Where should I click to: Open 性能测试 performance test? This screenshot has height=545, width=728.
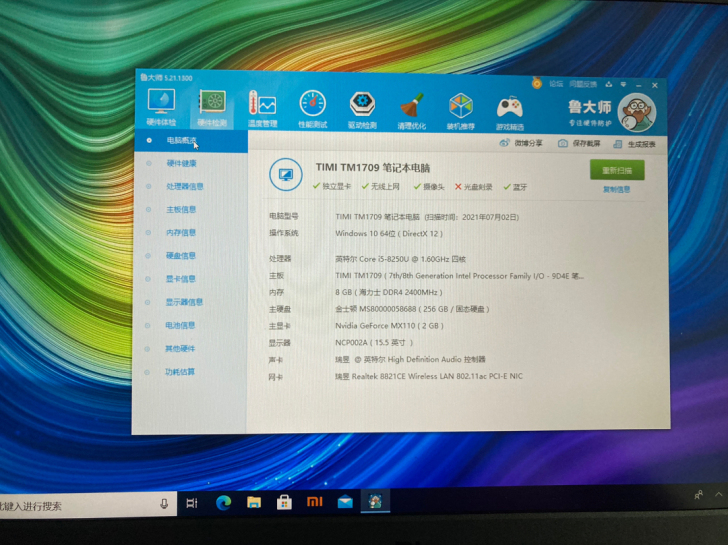[312, 110]
